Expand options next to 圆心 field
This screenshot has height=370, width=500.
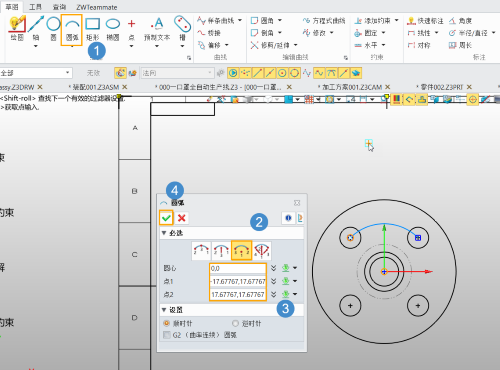click(x=274, y=268)
